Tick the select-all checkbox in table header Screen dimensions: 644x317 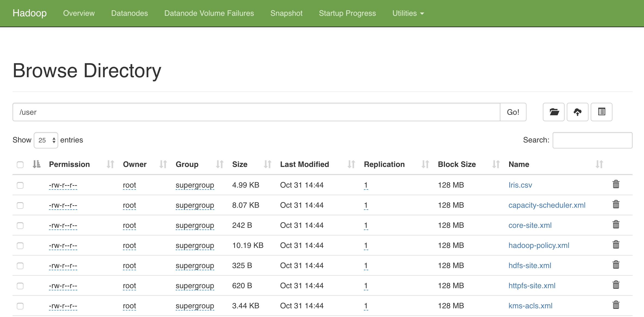click(20, 165)
